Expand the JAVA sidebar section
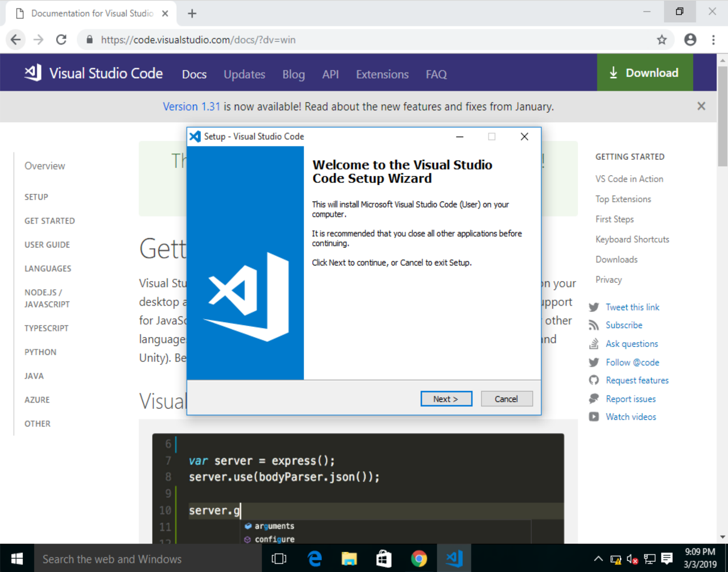The width and height of the screenshot is (728, 572). 34,376
